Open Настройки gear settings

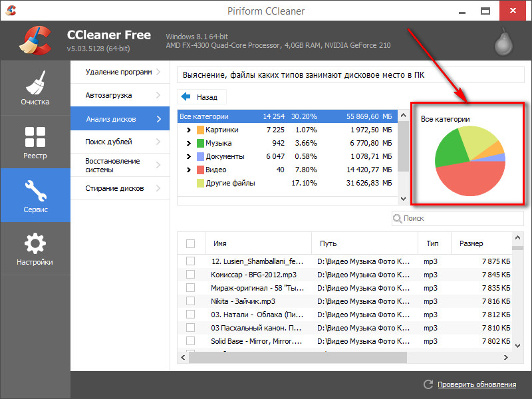point(35,249)
